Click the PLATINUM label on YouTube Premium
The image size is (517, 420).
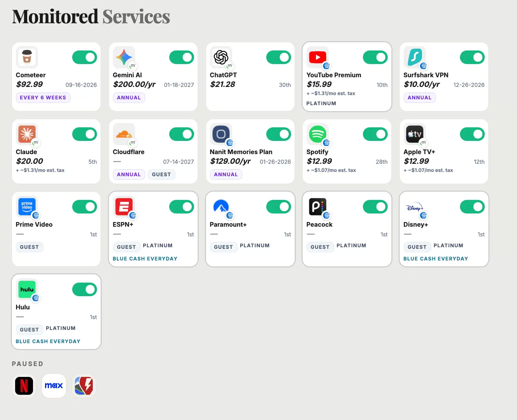(321, 103)
